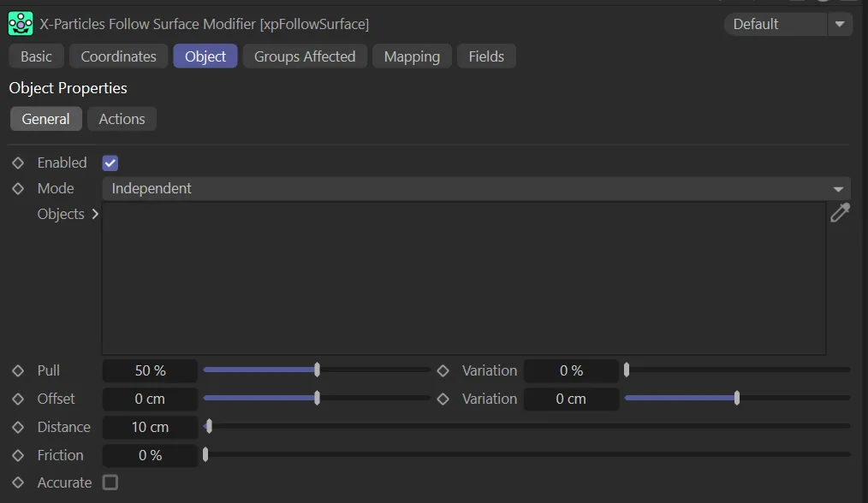Enable the Accurate checkbox

tap(110, 482)
